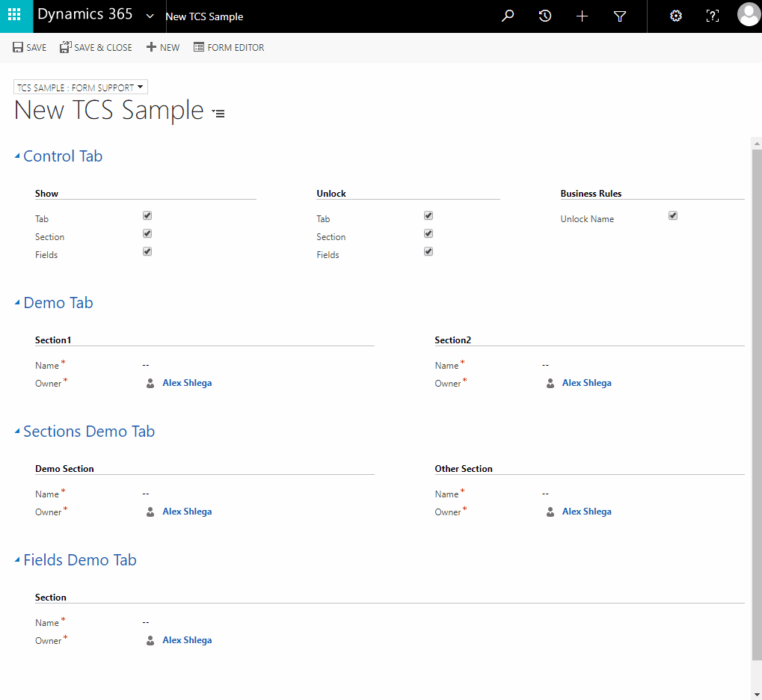Open Alex Shlega link in Section1
Screen dimensions: 762x700
pyautogui.click(x=187, y=383)
